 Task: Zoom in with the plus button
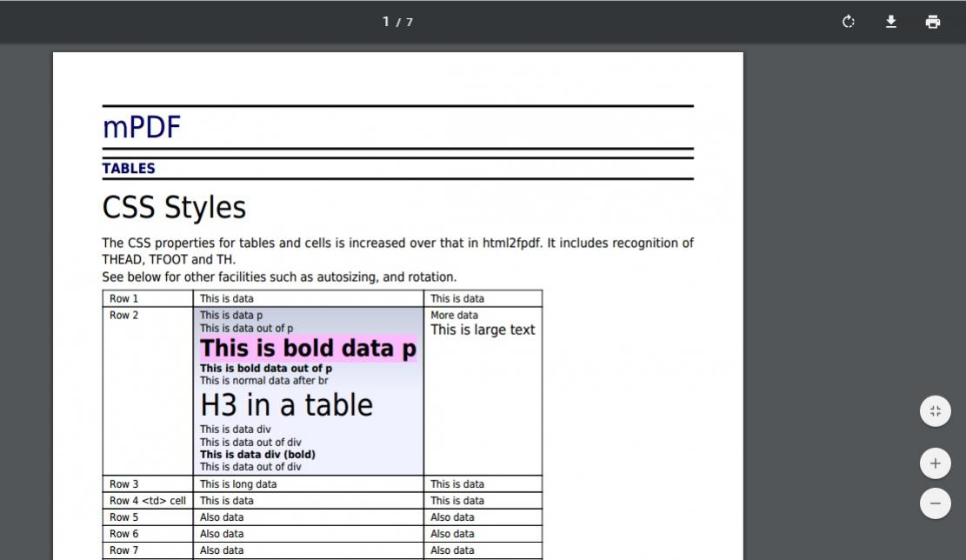[936, 463]
